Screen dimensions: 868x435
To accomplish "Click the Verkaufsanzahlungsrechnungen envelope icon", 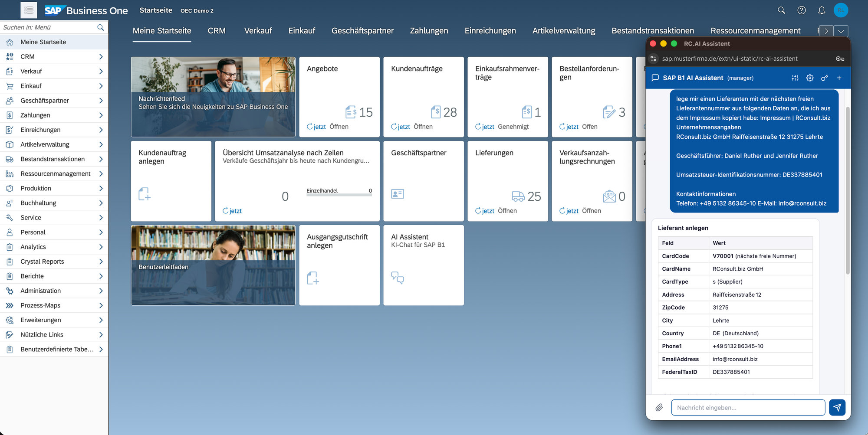I will [609, 196].
